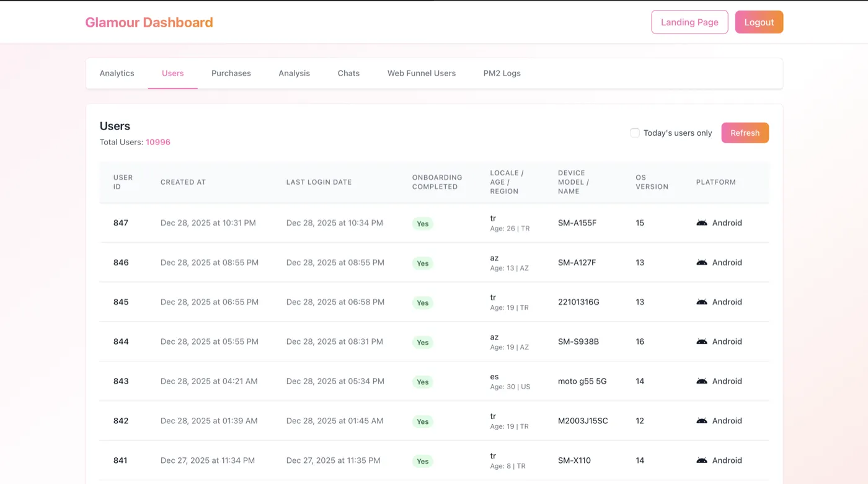
Task: Click the Yes badge for user 841
Action: coord(423,461)
